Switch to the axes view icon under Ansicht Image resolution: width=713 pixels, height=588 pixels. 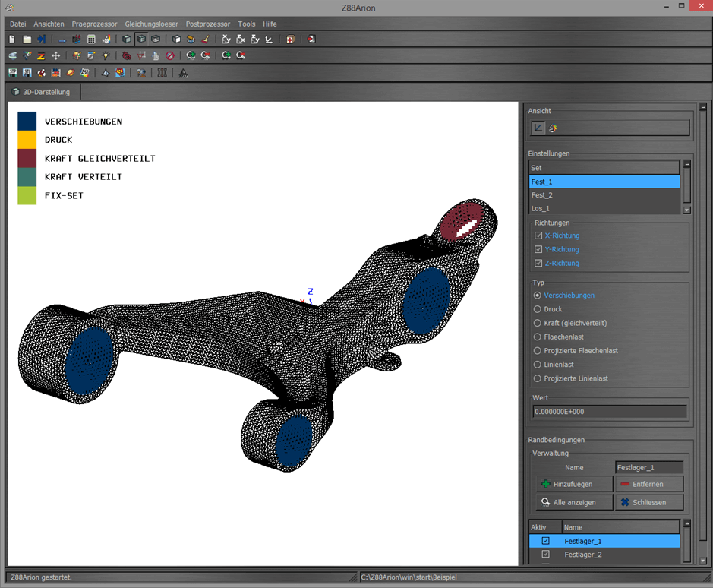coord(538,128)
